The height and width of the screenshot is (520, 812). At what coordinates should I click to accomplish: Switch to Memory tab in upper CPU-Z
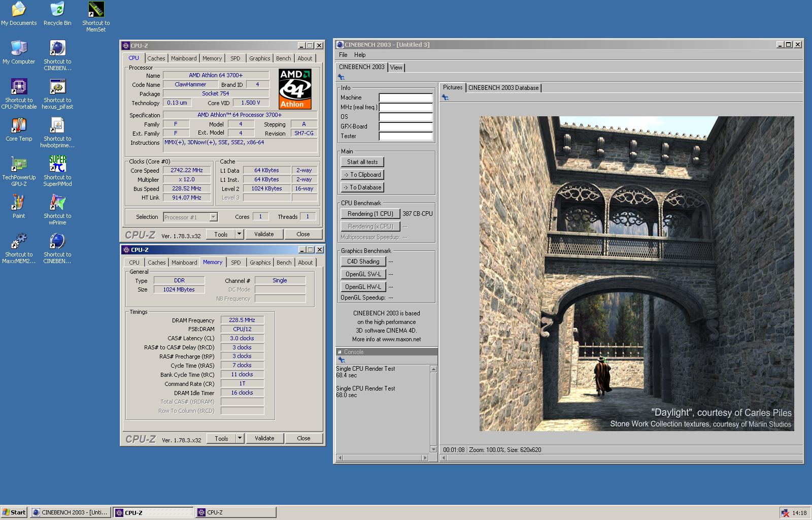(212, 58)
